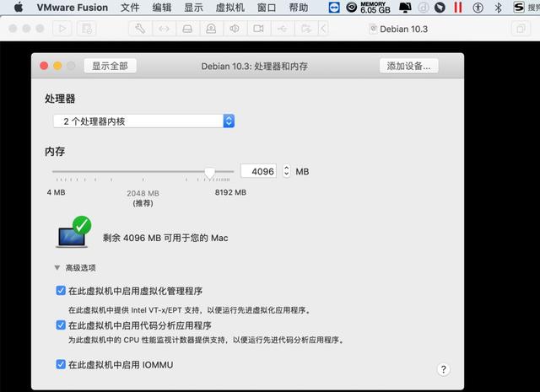
Task: Toggle 在此虚拟机中启用 IOMMU checkbox
Action: [x=61, y=364]
